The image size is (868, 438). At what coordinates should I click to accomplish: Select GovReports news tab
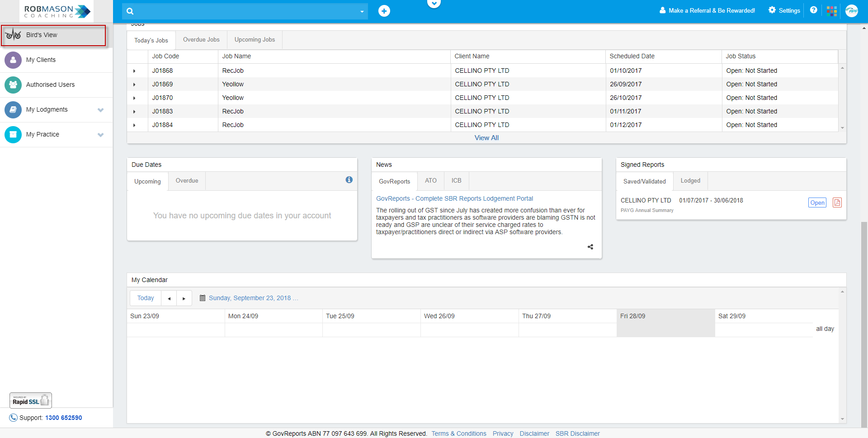[x=394, y=181]
